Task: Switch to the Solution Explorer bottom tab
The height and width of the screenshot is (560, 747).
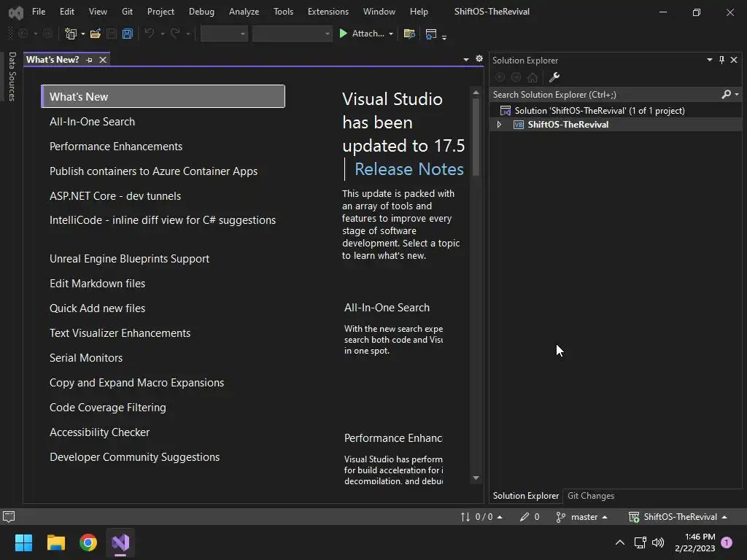Action: tap(526, 496)
